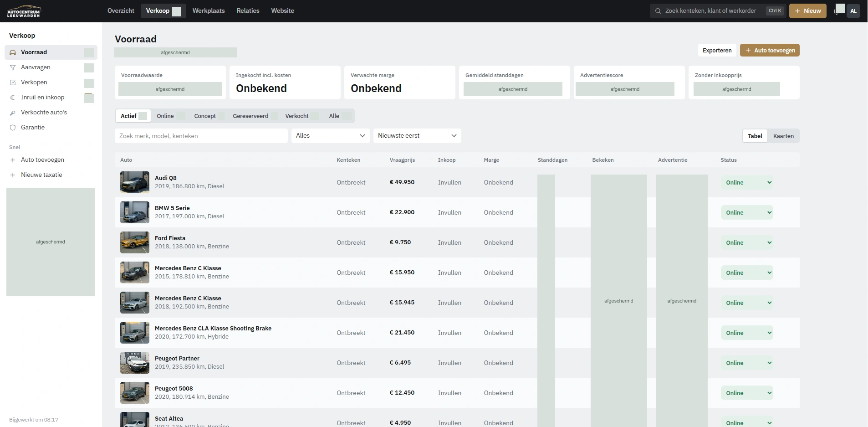Click the Autocentrum Leeuwarden logo
This screenshot has width=868, height=427.
click(x=24, y=11)
